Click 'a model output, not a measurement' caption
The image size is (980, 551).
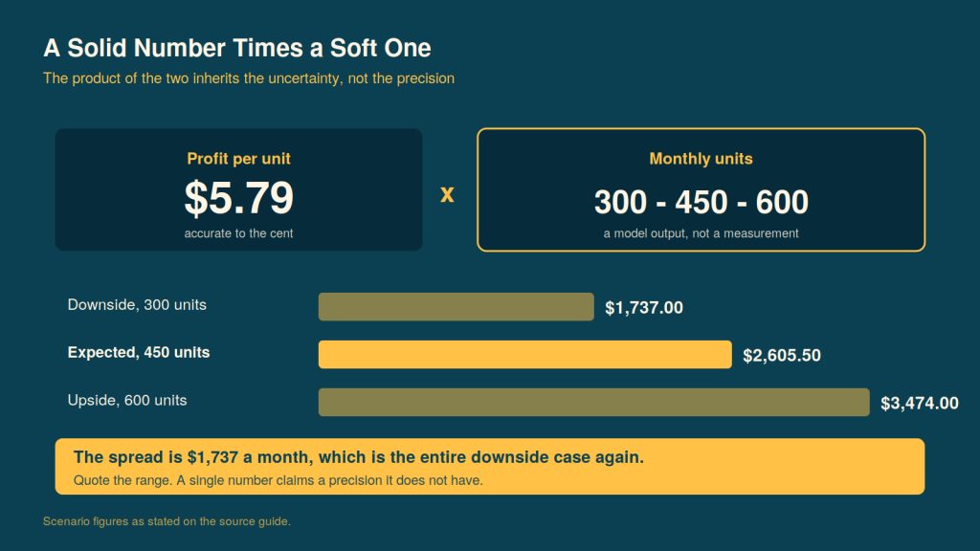702,233
